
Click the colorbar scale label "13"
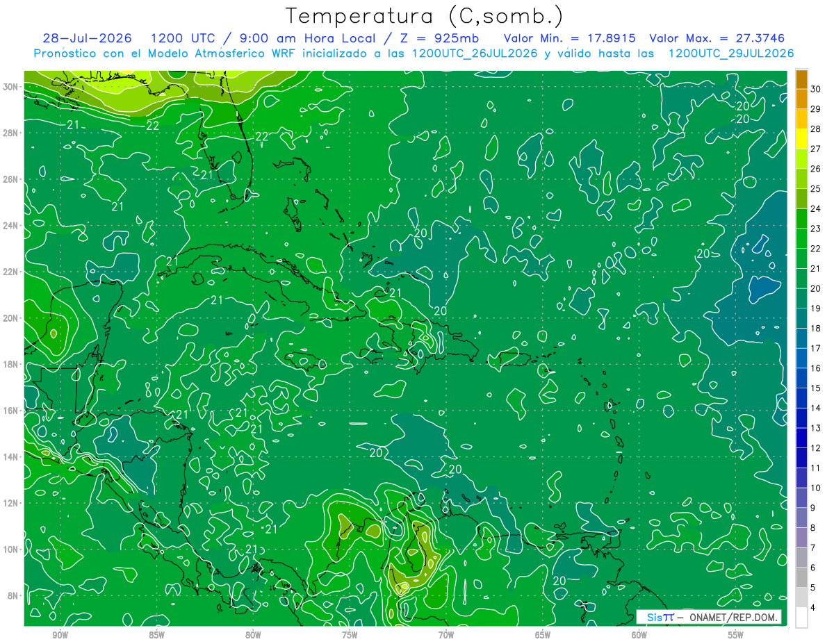tap(816, 428)
